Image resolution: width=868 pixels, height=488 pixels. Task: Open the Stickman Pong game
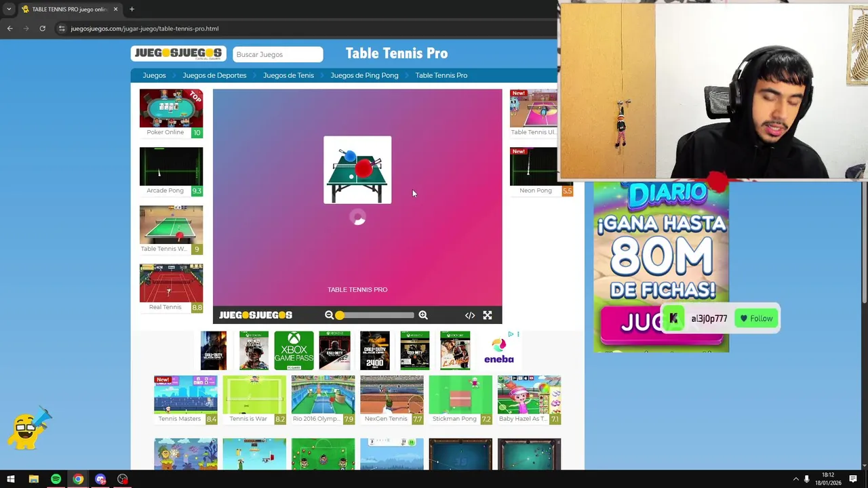(x=460, y=394)
